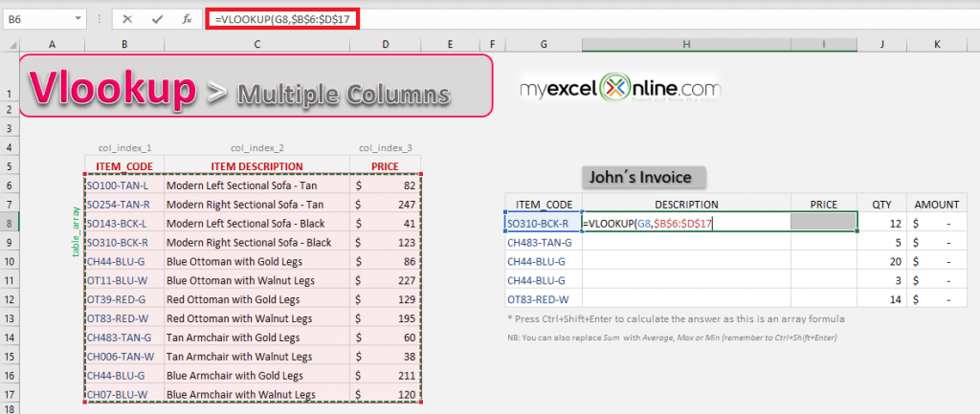Open the Insert Function fx dialog
This screenshot has height=414, width=980.
(187, 18)
